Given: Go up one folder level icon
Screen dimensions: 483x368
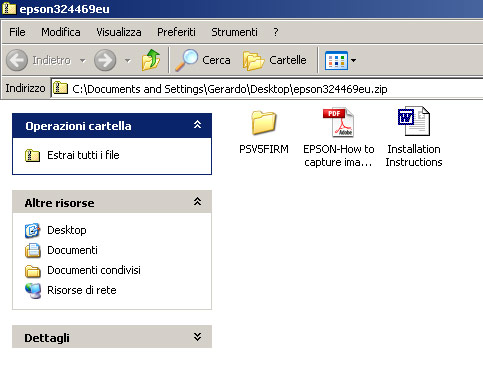Looking at the screenshot, I should (151, 60).
